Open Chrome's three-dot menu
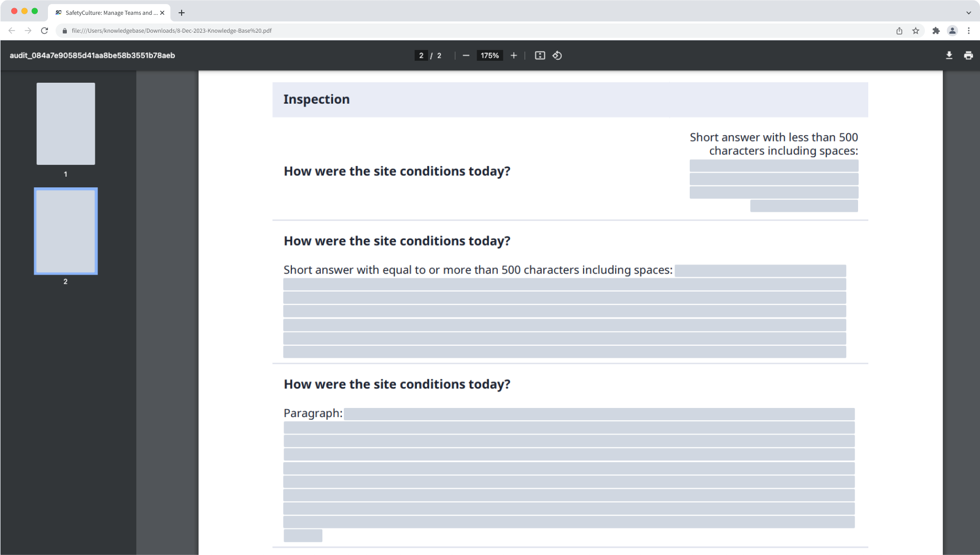980x555 pixels. tap(969, 31)
